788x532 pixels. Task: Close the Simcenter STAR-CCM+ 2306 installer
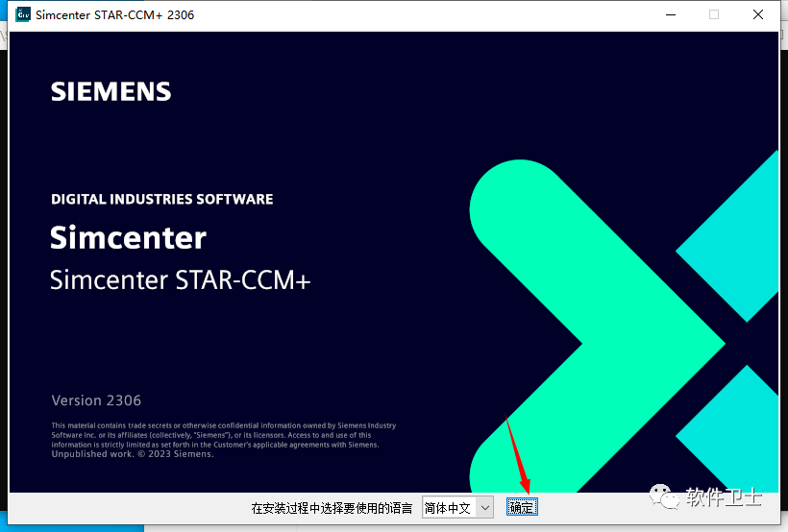click(x=758, y=14)
